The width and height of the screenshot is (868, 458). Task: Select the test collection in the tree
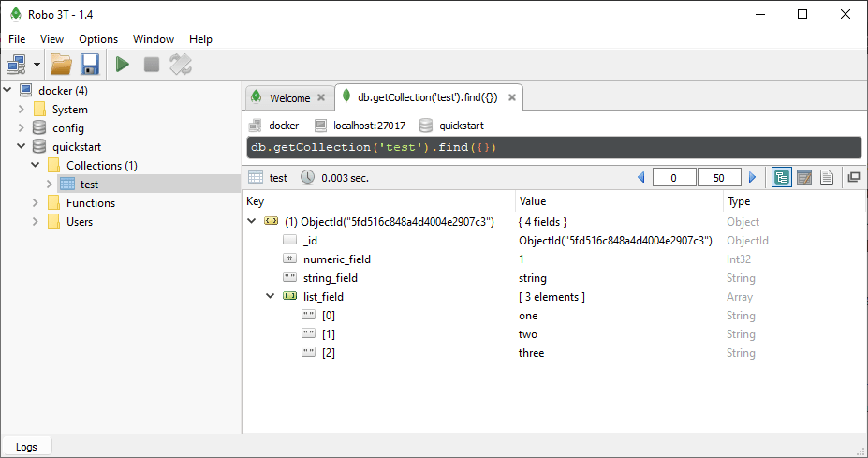pos(89,185)
